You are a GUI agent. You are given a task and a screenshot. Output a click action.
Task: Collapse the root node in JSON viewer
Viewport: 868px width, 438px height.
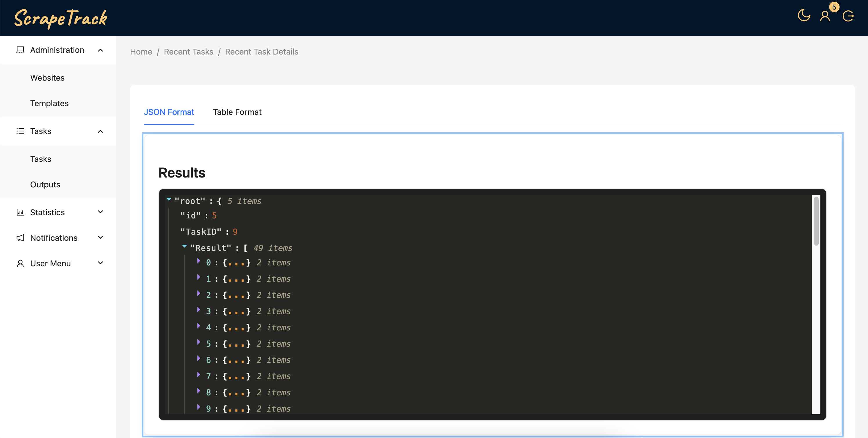click(169, 199)
